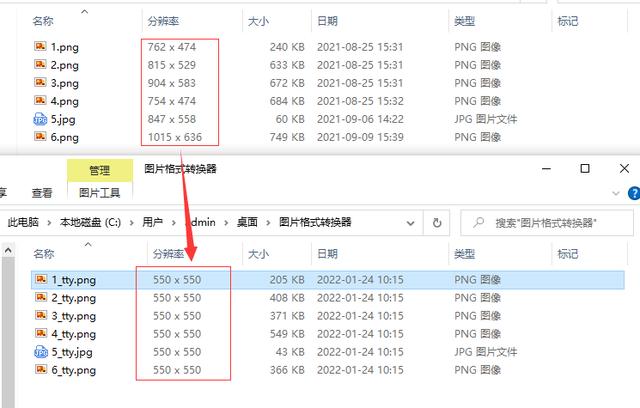
Task: Select the 5.jpg JPG file icon
Action: pos(40,119)
